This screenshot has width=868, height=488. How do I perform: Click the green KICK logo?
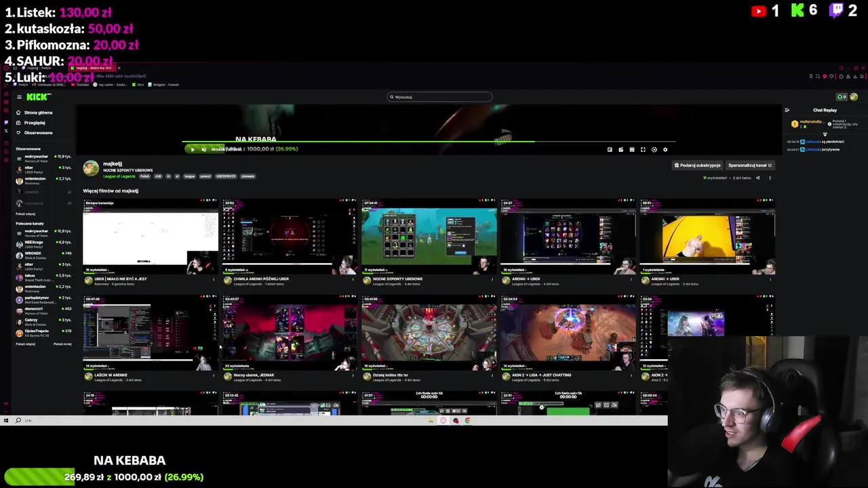(x=37, y=97)
